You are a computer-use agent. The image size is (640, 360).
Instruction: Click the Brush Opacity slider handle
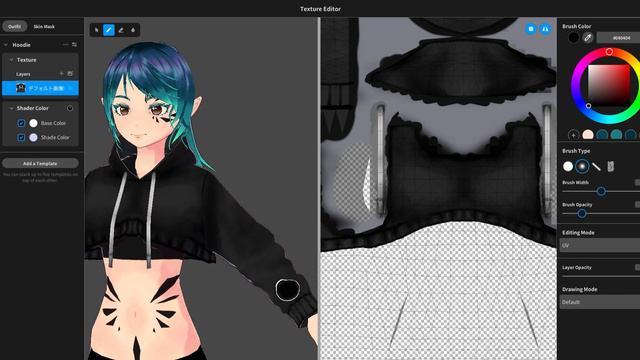click(582, 213)
